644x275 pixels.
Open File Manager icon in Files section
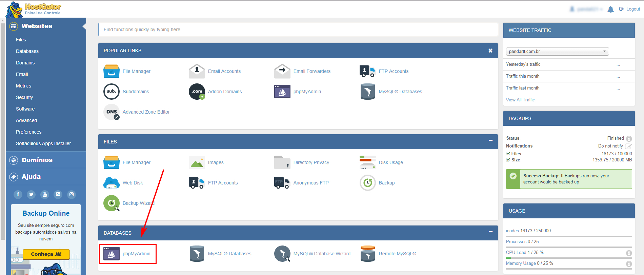point(112,162)
